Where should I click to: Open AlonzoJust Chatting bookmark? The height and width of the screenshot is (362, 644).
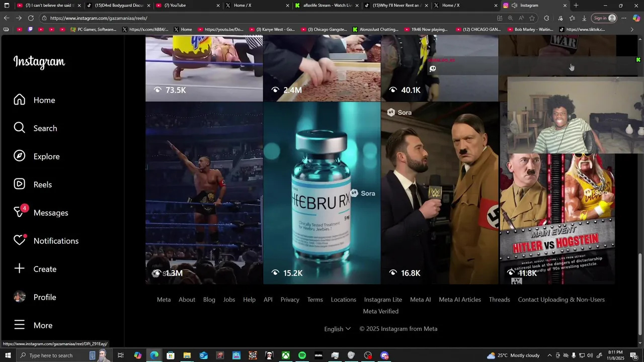tap(375, 30)
